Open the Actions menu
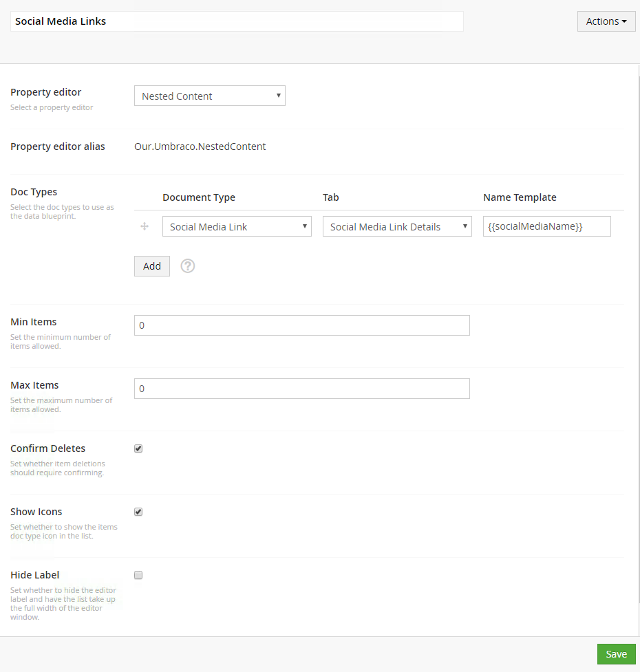The image size is (640, 672). (x=606, y=21)
